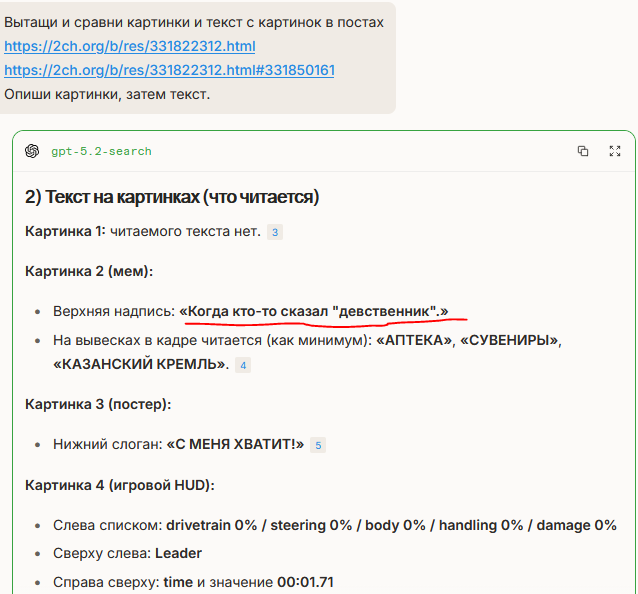Click the word «АПТЕКА»
Screen dimensions: 638x594
(x=415, y=340)
